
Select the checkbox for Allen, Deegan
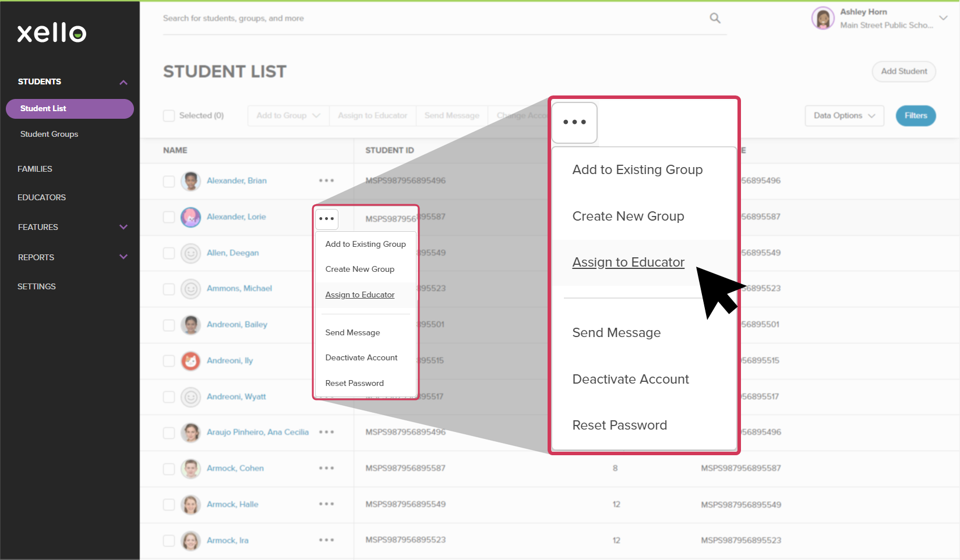click(x=169, y=253)
